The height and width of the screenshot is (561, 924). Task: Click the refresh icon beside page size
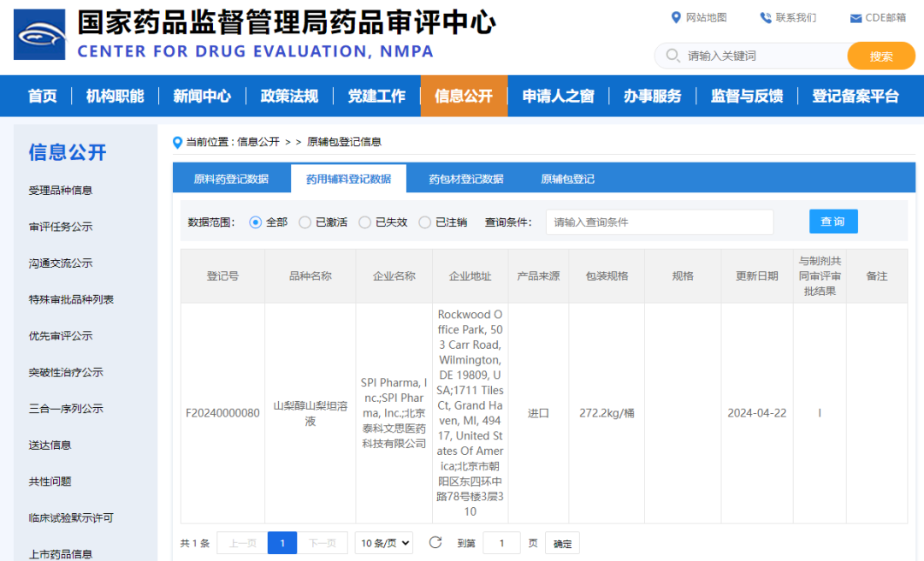point(435,542)
